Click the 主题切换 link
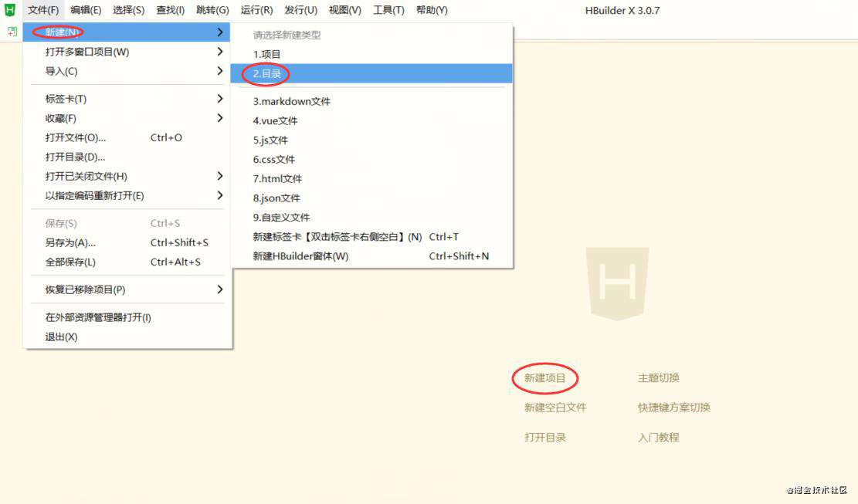Viewport: 858px width, 504px height. pyautogui.click(x=658, y=378)
